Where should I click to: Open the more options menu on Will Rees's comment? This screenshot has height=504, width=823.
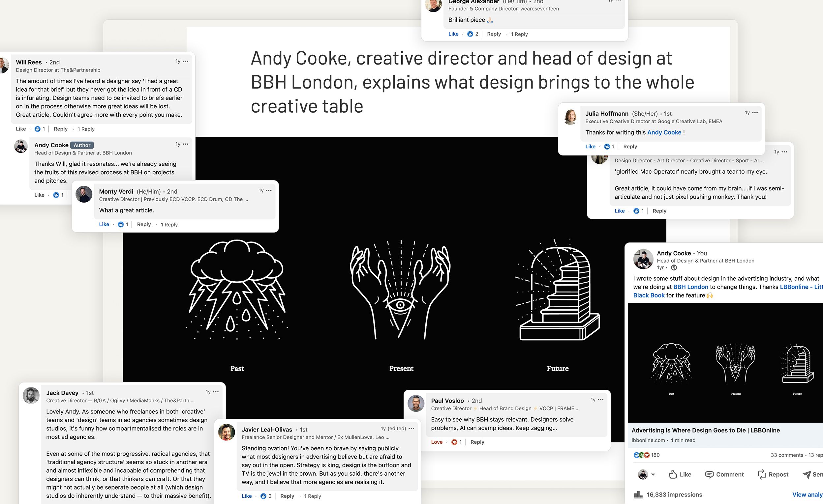[186, 61]
